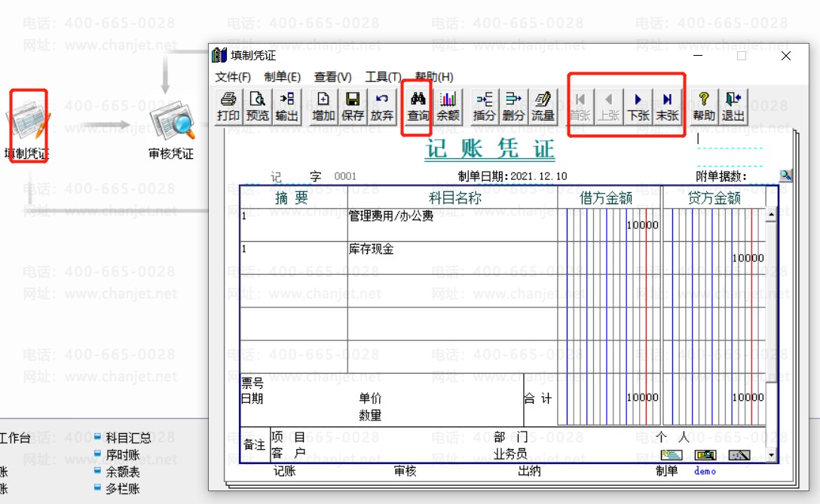The height and width of the screenshot is (504, 820).
Task: Open 科目汇总 in the bottom list
Action: [128, 438]
